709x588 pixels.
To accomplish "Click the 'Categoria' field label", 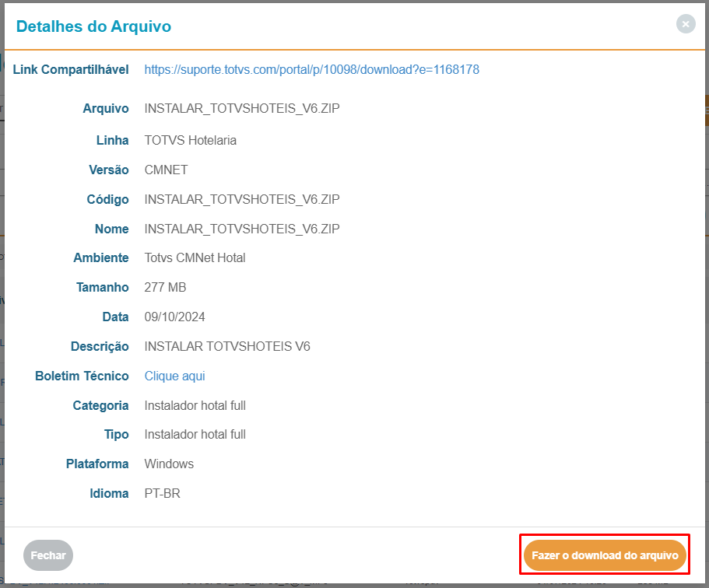I will point(100,406).
